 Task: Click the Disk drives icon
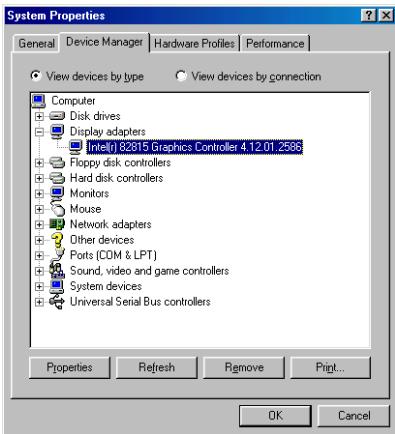[x=57, y=116]
